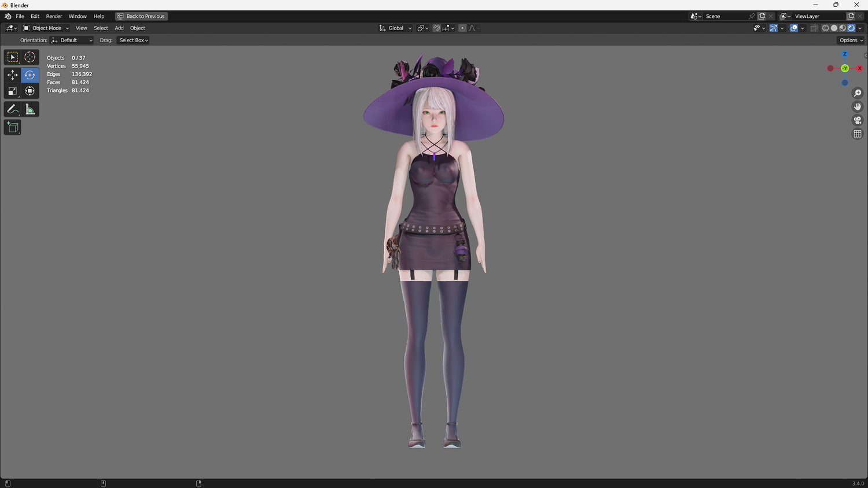Open the overlays options dropdown arrow
The image size is (868, 488).
pos(803,28)
